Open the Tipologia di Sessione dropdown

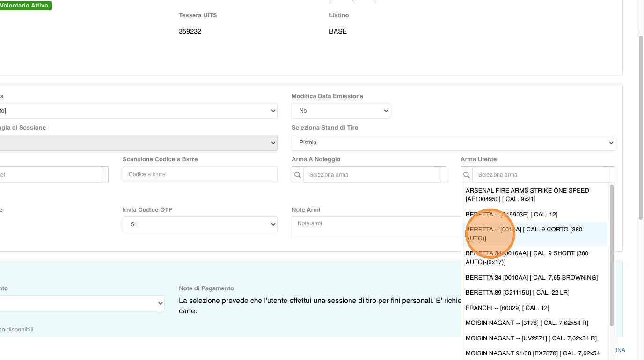[x=139, y=143]
